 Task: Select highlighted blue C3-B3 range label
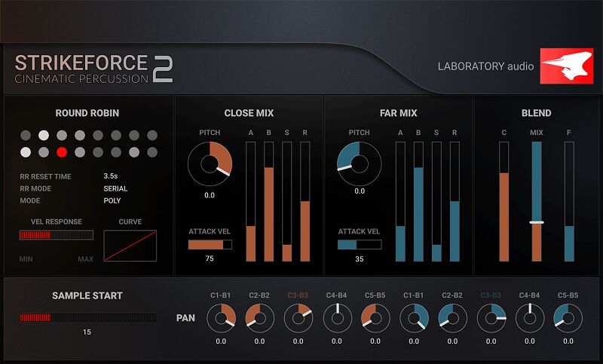click(491, 295)
